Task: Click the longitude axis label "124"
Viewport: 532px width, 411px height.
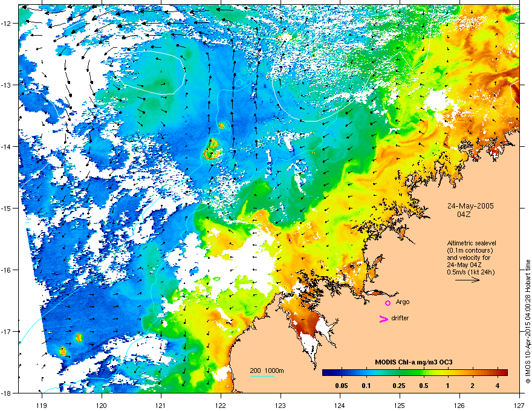Action: [340, 405]
